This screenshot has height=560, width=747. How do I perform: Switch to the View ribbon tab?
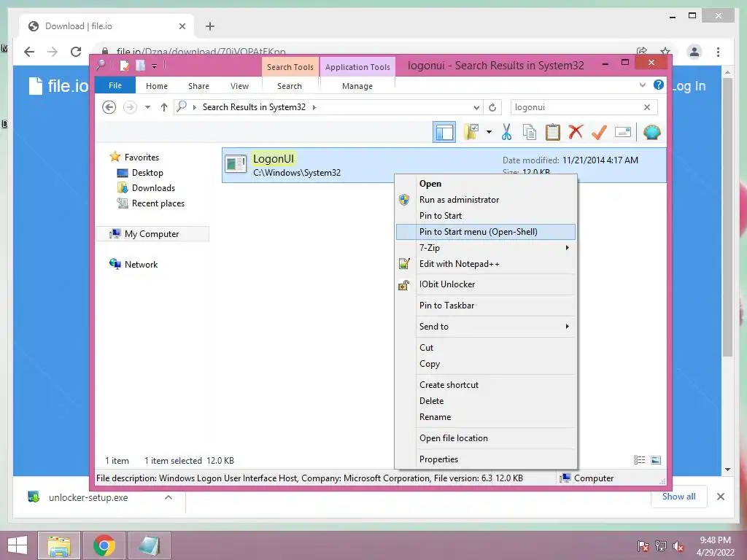239,86
